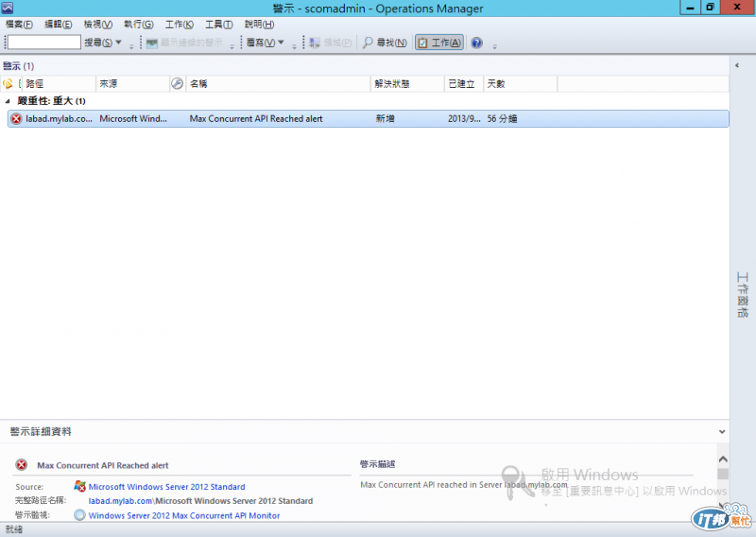
Task: Sort alerts by 來源 column
Action: click(132, 84)
